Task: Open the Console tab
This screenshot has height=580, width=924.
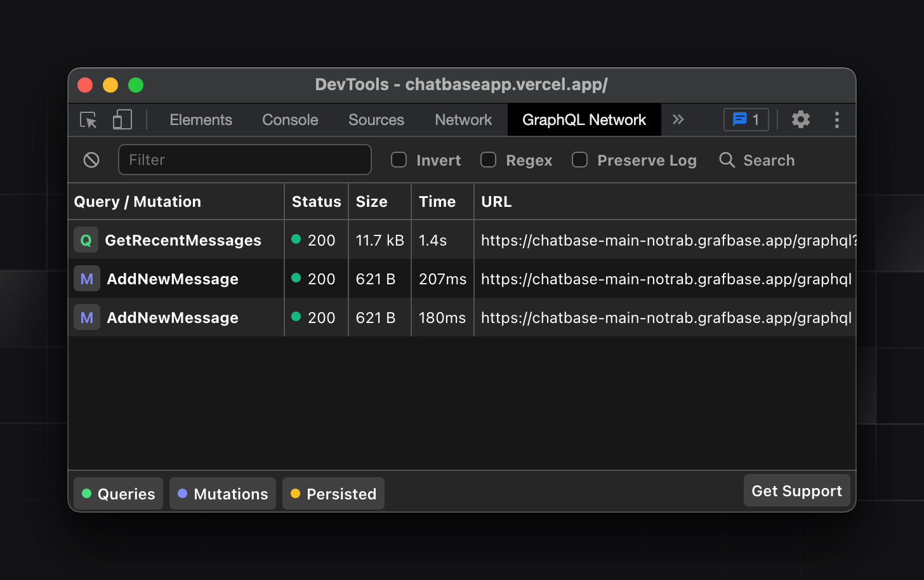Action: 289,119
